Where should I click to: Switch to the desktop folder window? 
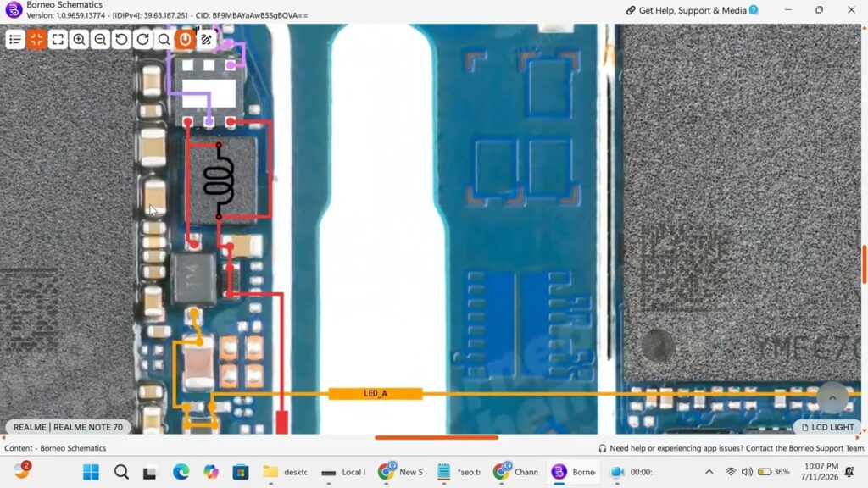285,472
